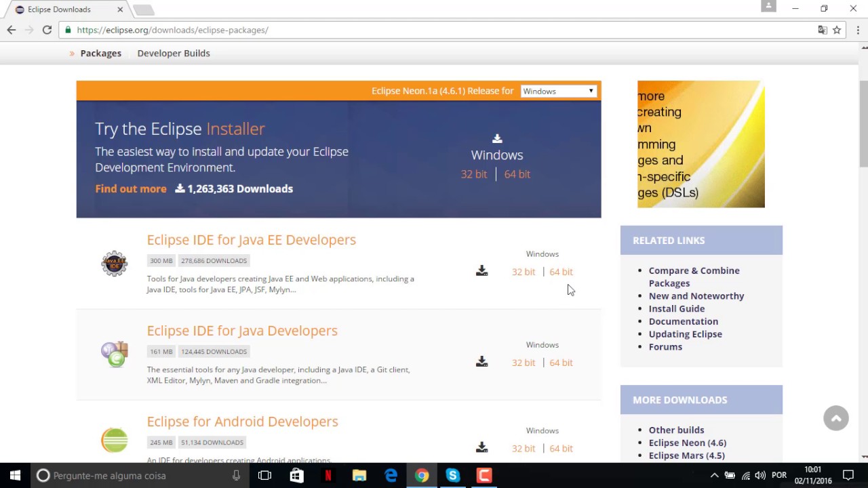This screenshot has width=868, height=488.
Task: Open Task View on the taskbar
Action: [264, 475]
